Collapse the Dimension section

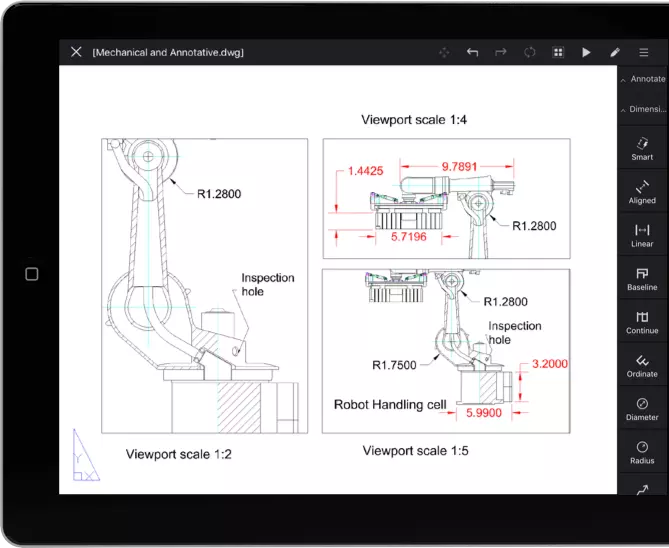[x=643, y=109]
